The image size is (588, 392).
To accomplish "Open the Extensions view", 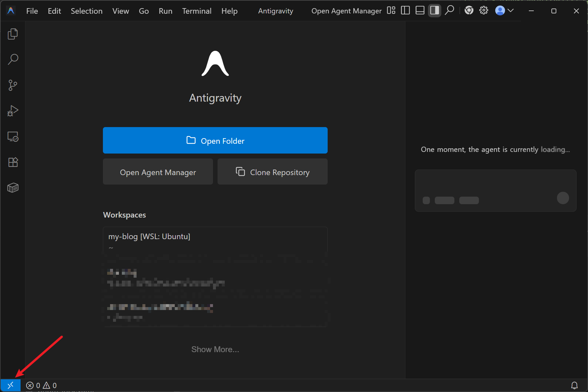I will [x=13, y=162].
